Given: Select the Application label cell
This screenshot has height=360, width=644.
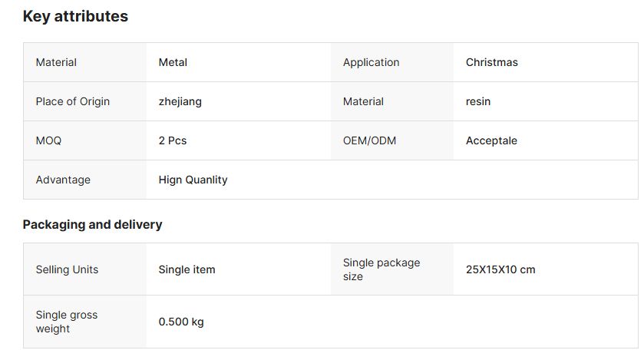Looking at the screenshot, I should [371, 62].
